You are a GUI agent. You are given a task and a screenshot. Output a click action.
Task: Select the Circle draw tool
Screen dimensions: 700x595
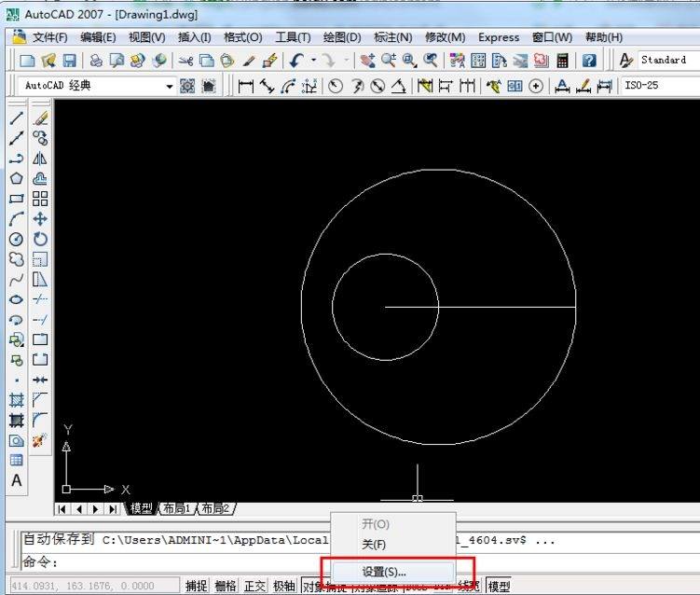[x=17, y=239]
